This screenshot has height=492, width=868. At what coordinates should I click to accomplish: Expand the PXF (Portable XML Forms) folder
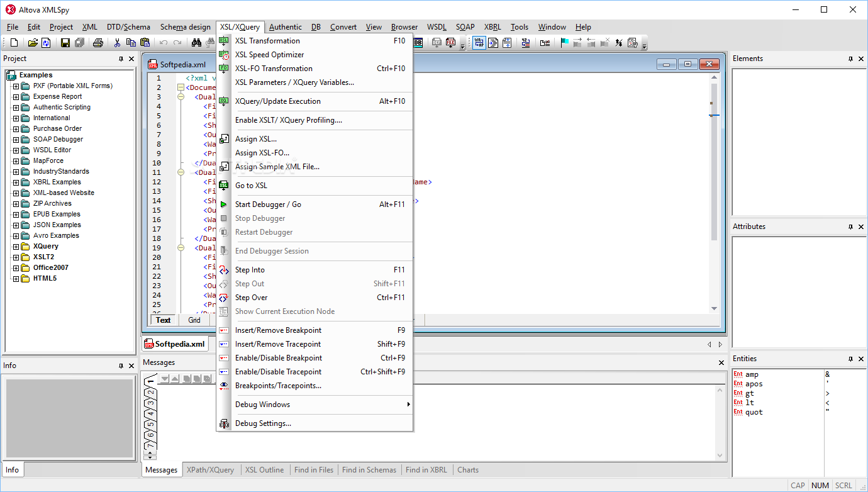(x=16, y=86)
